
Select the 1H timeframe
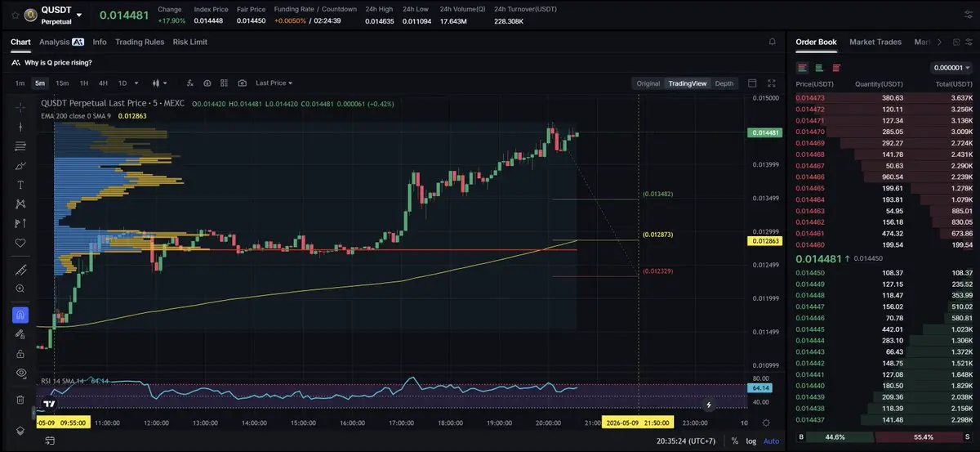pos(83,83)
